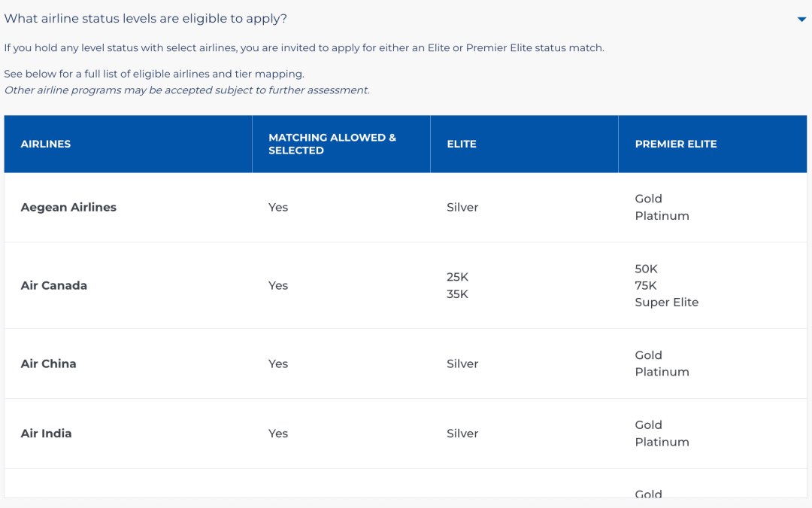Click Yes in the Air China row
Screen dimensions: 812x508
(x=278, y=364)
